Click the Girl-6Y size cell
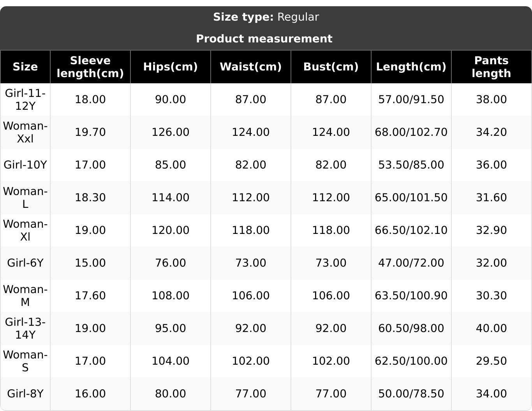The image size is (532, 411). (x=25, y=263)
